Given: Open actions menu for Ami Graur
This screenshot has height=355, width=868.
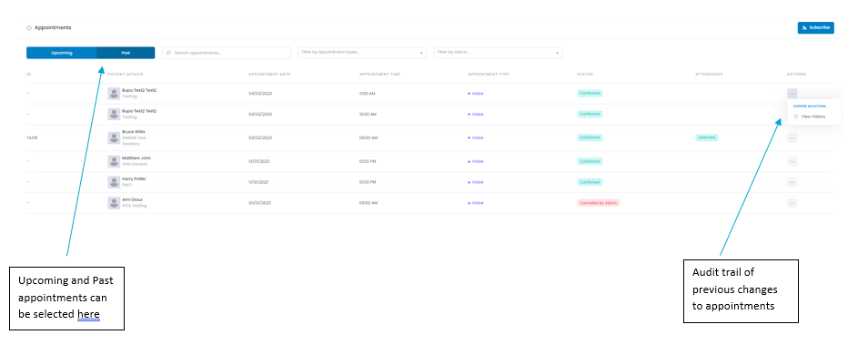Looking at the screenshot, I should 792,203.
